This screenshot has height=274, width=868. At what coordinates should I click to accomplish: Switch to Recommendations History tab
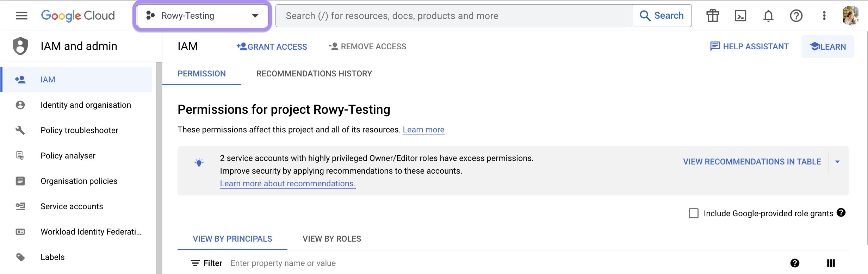pos(314,74)
